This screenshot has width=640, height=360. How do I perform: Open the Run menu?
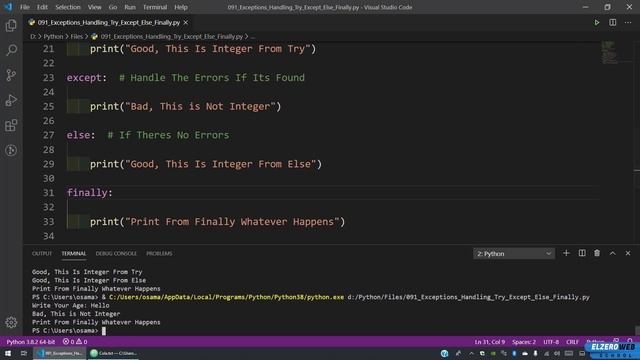[130, 7]
